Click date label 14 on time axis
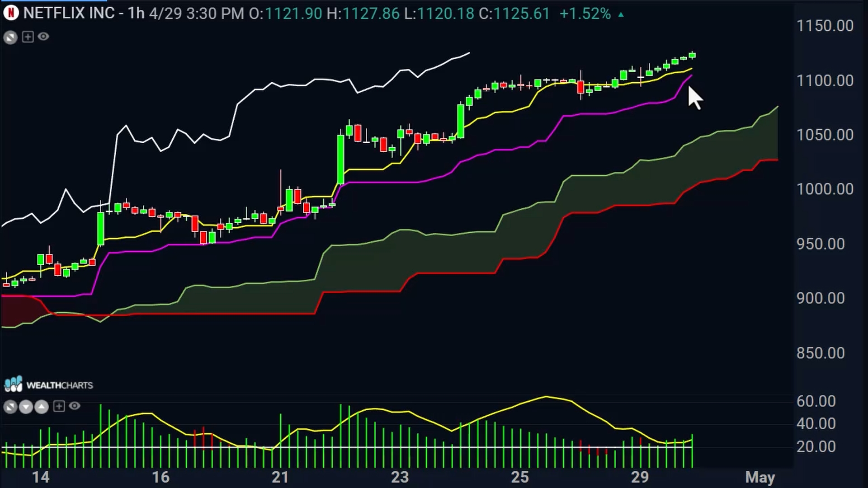The width and height of the screenshot is (868, 488). point(41,478)
